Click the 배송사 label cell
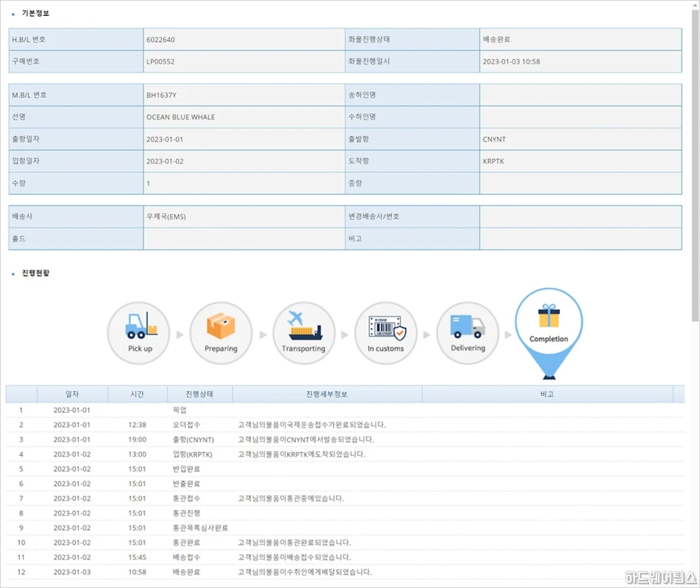Image resolution: width=700 pixels, height=588 pixels. [x=76, y=217]
